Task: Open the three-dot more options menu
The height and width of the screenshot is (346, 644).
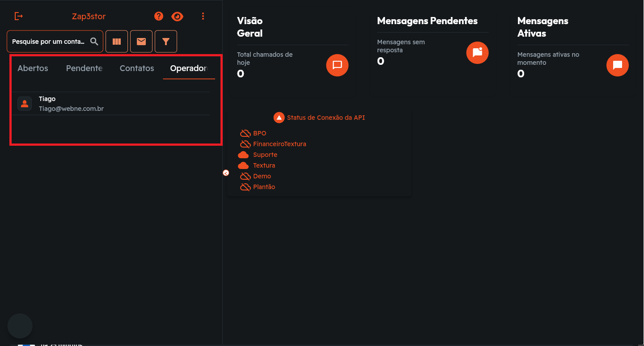Action: 203,16
